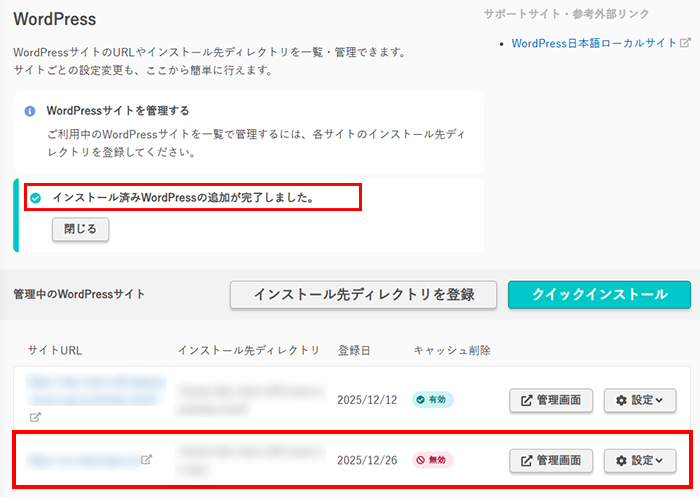The width and height of the screenshot is (700, 497).
Task: Expand 設定 dropdown for 2025/12/12 site
Action: (x=640, y=400)
